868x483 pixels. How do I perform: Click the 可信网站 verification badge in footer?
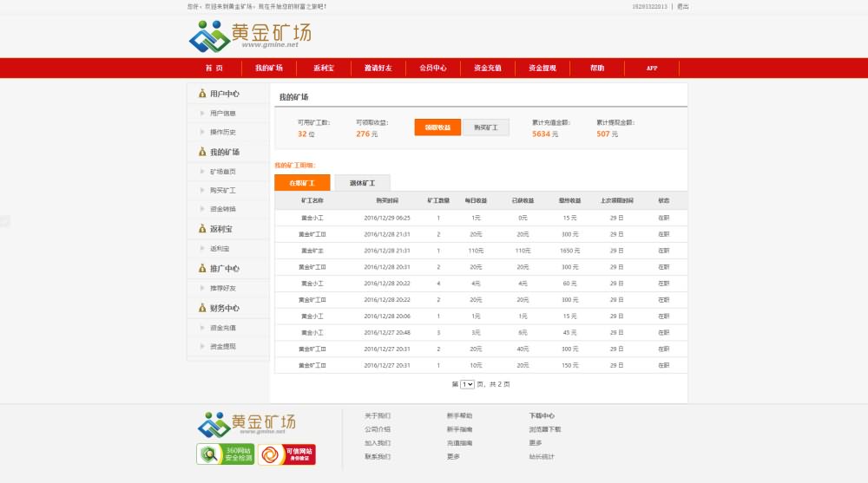(x=286, y=454)
